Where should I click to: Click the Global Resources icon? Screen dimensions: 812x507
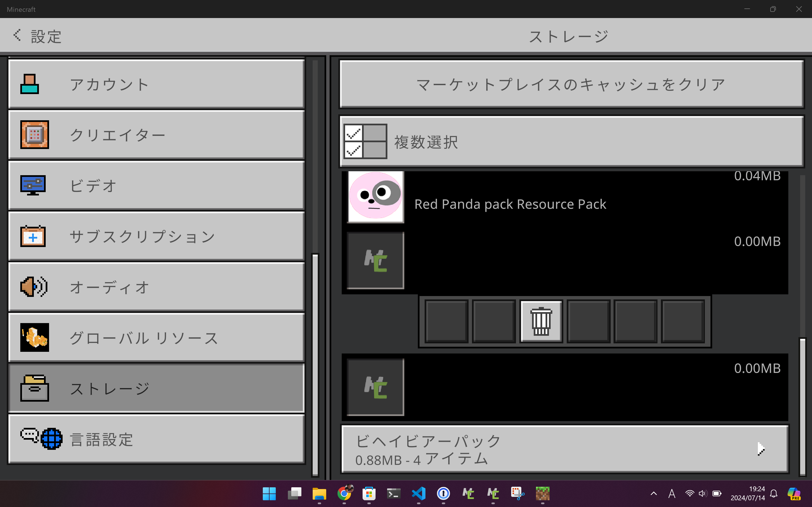click(34, 337)
